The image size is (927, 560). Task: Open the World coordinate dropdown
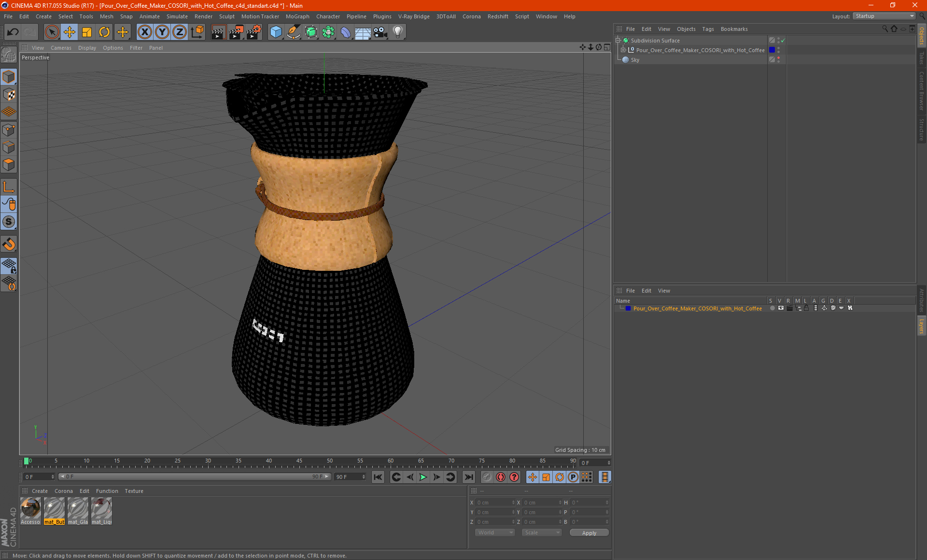click(495, 532)
